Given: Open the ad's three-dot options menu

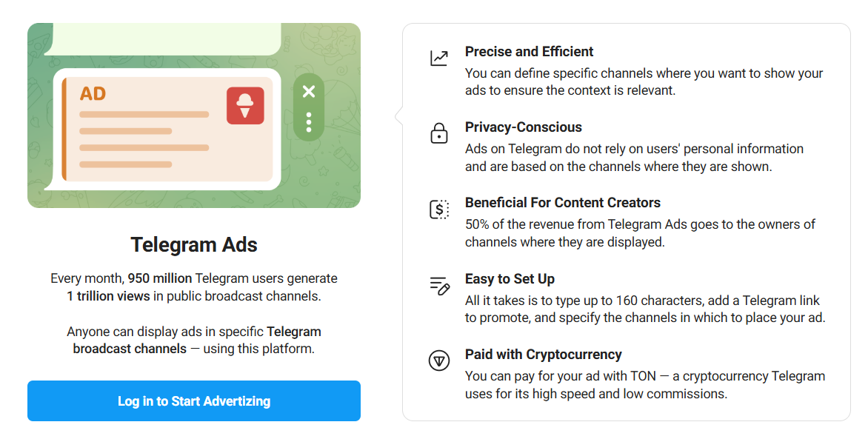Looking at the screenshot, I should pos(309,122).
